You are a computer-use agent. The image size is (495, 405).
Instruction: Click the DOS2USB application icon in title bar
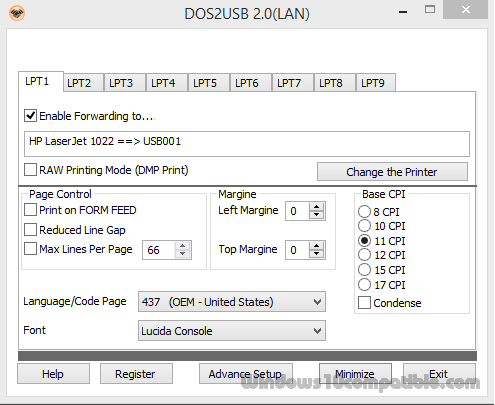(17, 13)
